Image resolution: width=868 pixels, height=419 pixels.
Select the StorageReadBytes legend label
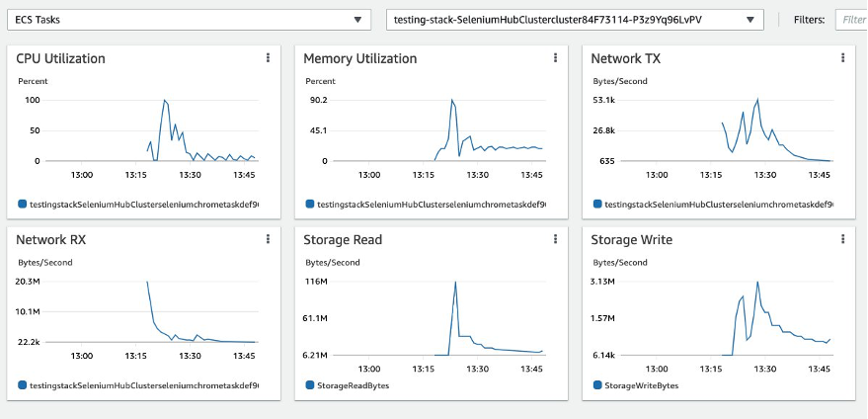(x=354, y=385)
